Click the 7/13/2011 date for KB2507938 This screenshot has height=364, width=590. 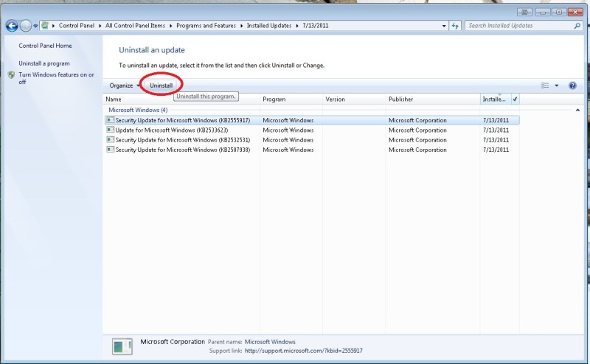click(496, 150)
